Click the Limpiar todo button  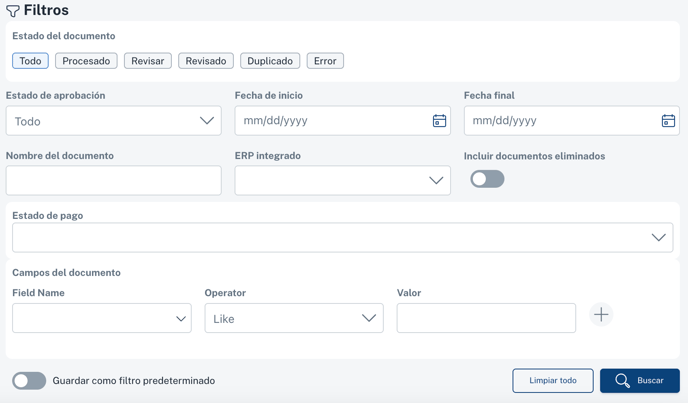553,381
